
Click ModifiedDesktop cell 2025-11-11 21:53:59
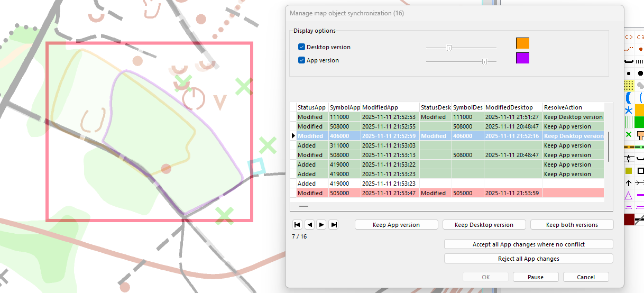click(513, 193)
